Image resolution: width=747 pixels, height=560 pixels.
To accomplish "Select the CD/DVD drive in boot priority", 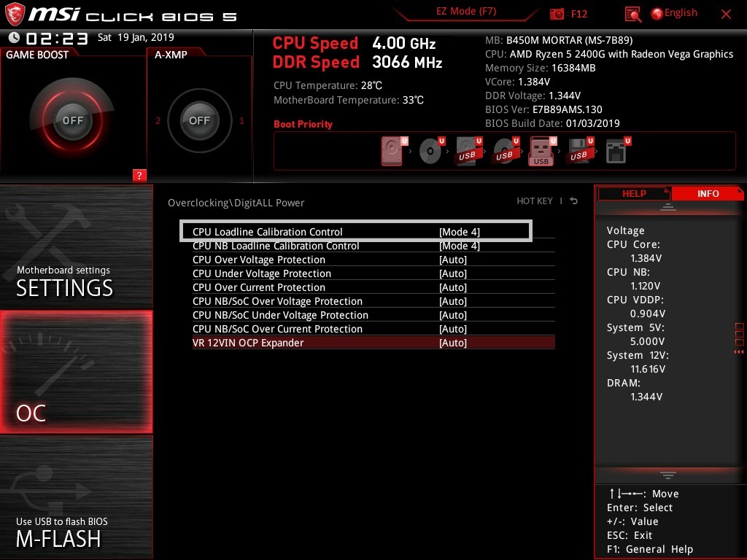I will [430, 151].
